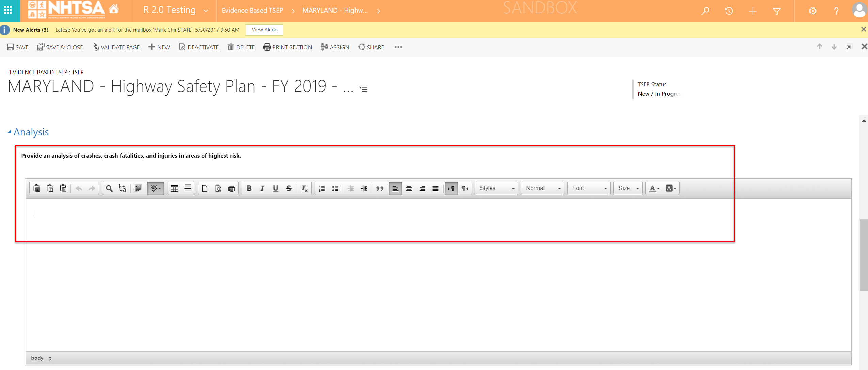This screenshot has width=868, height=370.
Task: Open the Font dropdown
Action: pyautogui.click(x=589, y=188)
